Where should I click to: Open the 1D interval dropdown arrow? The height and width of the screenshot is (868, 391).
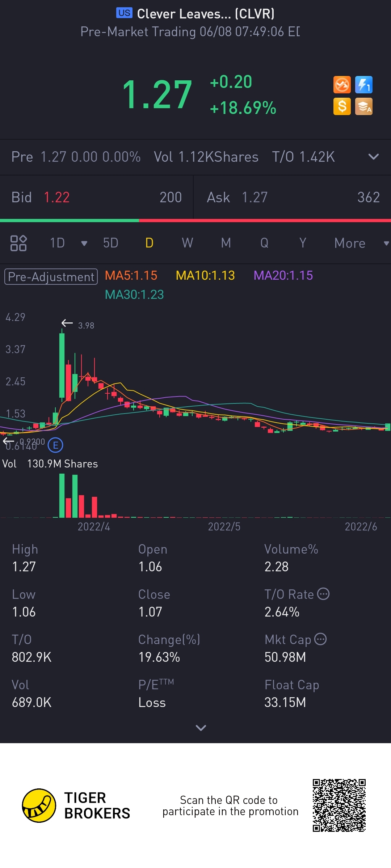[84, 244]
